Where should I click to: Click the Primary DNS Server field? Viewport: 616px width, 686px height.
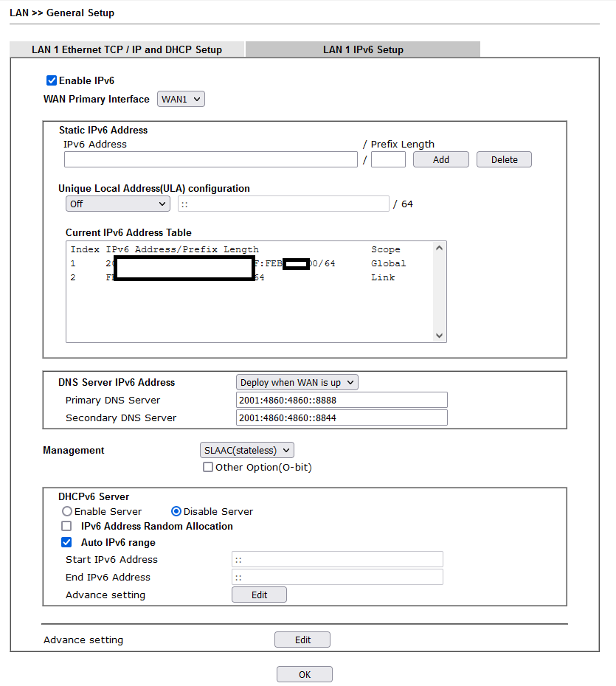pos(342,400)
